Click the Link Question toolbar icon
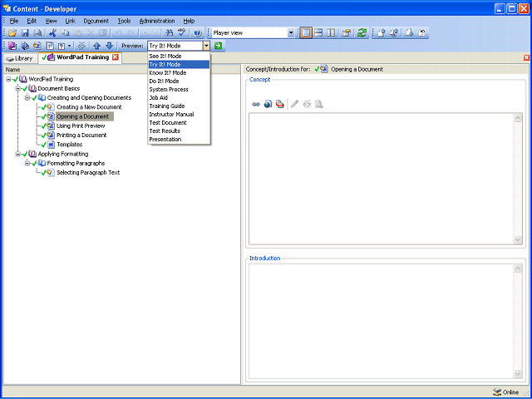Screen dimensions: 532x399 pos(62,46)
